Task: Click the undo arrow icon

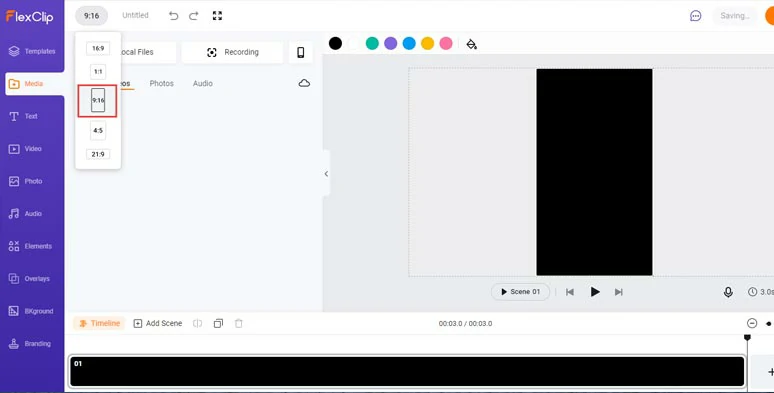Action: (x=173, y=16)
